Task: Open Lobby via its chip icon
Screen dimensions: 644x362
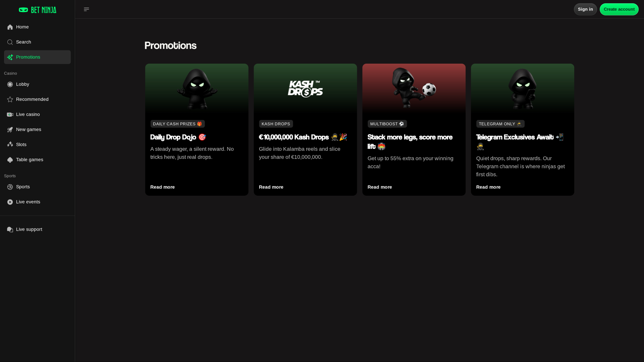Action: point(10,84)
